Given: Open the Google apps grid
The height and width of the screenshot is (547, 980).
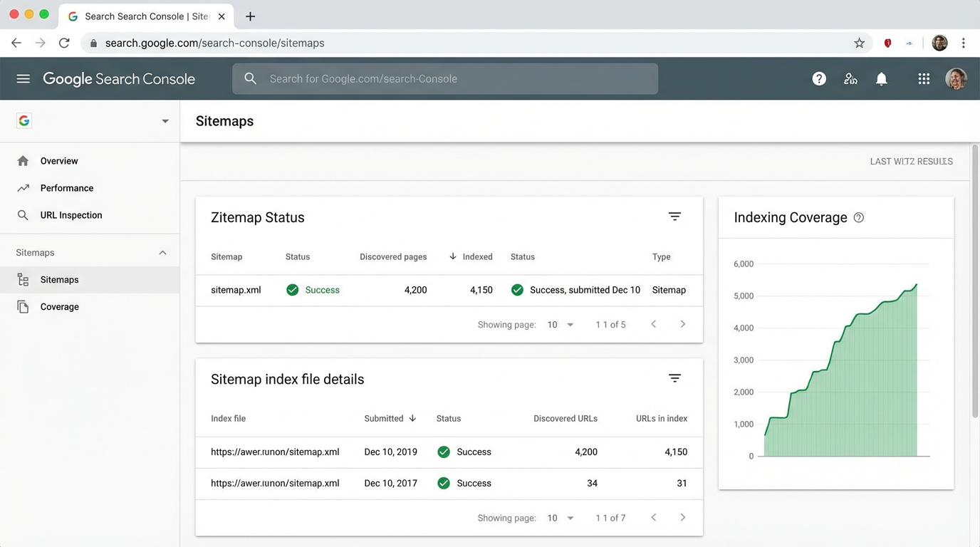Looking at the screenshot, I should [924, 78].
